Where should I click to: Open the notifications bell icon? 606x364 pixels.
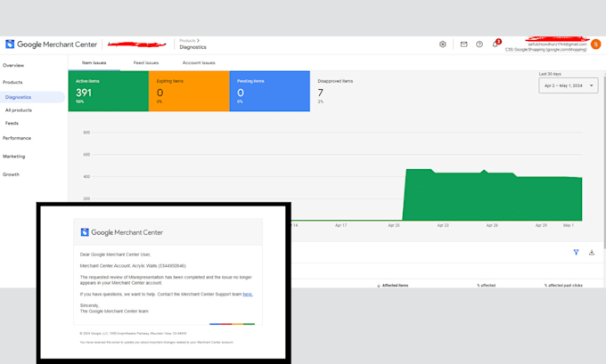click(x=495, y=44)
